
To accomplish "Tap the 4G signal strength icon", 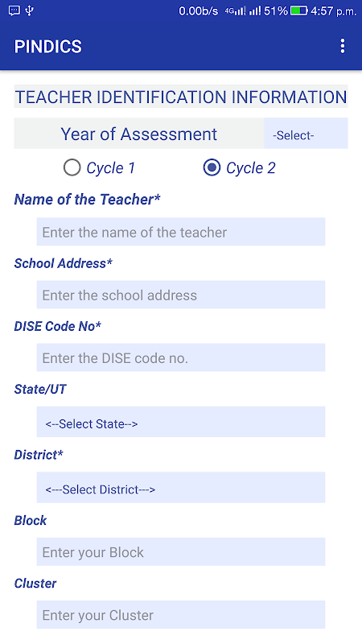I will 235,11.
